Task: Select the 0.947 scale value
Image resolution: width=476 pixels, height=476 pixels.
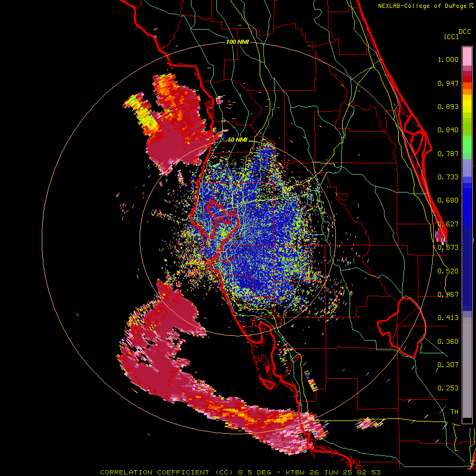Action: point(448,83)
